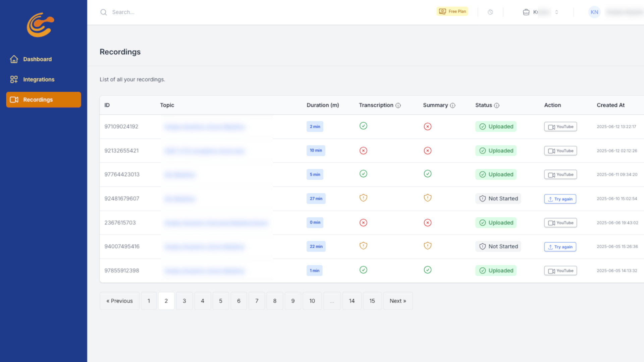Click Not Started status for 92481679607

(x=498, y=198)
